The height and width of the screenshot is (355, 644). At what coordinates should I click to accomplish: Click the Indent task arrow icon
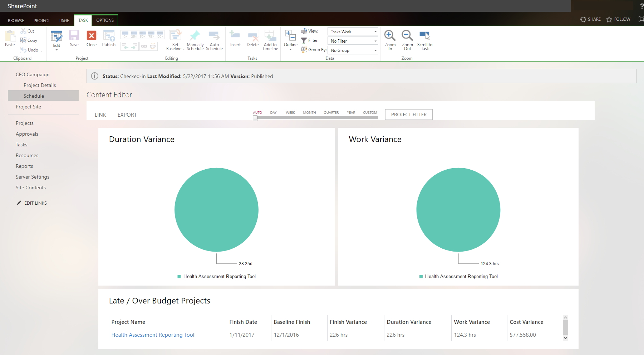[134, 46]
